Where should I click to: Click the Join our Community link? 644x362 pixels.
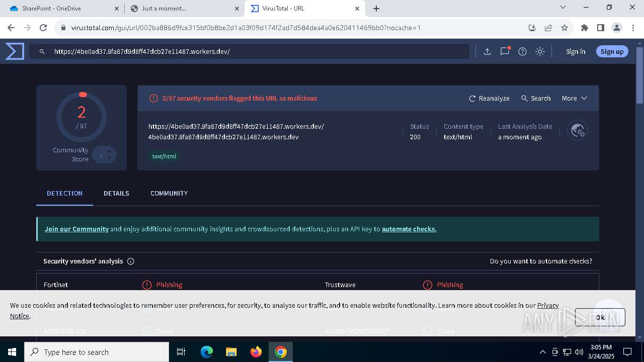[76, 229]
